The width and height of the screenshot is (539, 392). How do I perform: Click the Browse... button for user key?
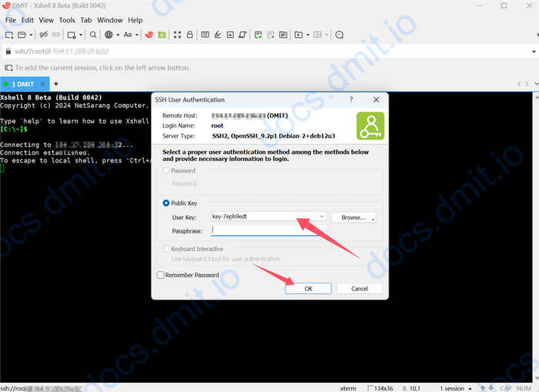353,217
